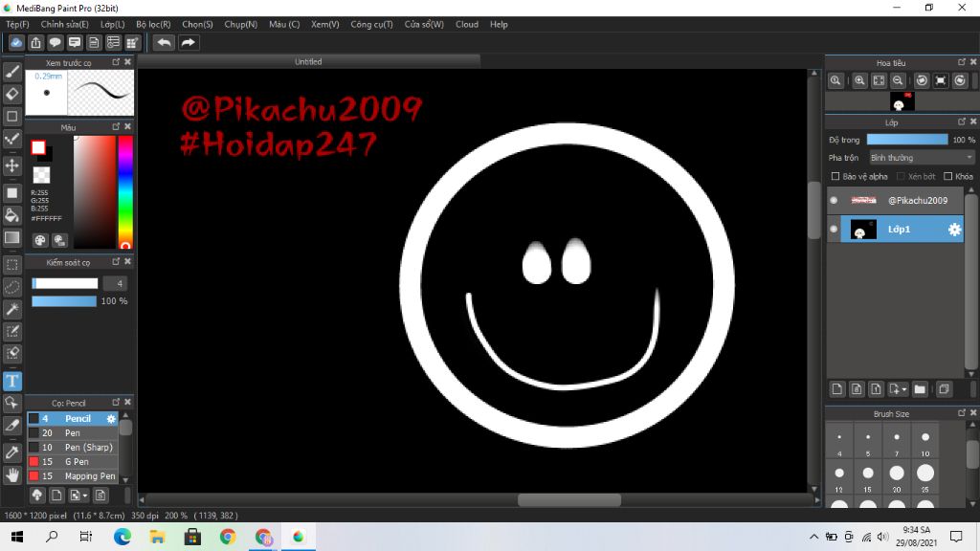980x551 pixels.
Task: Hide the Lớp1 layer
Action: pos(834,230)
